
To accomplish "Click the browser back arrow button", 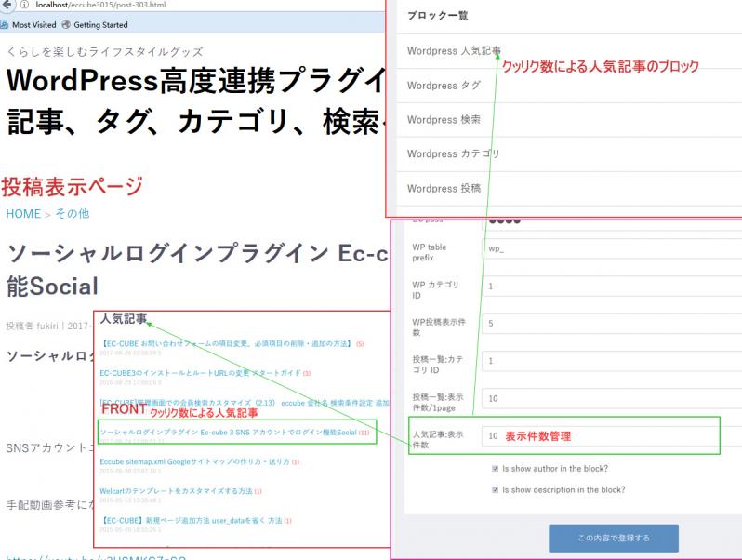I will [7, 5].
